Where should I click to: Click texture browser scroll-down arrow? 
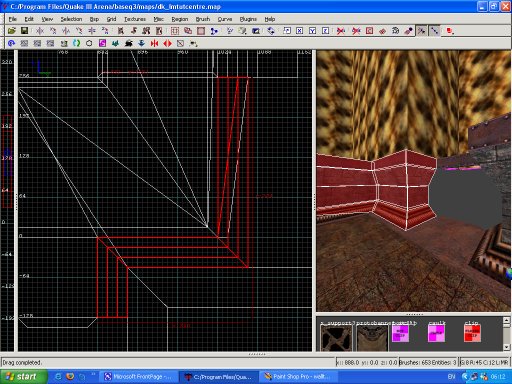(x=506, y=347)
